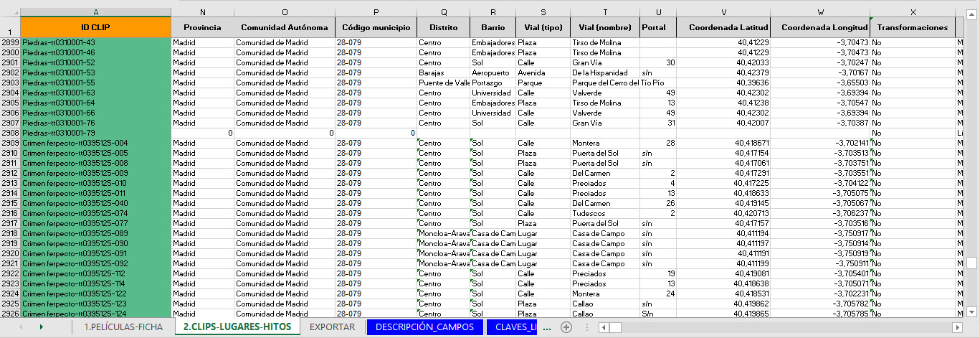The width and height of the screenshot is (980, 338).
Task: Click the vertical scrollbar up arrow
Action: click(971, 13)
